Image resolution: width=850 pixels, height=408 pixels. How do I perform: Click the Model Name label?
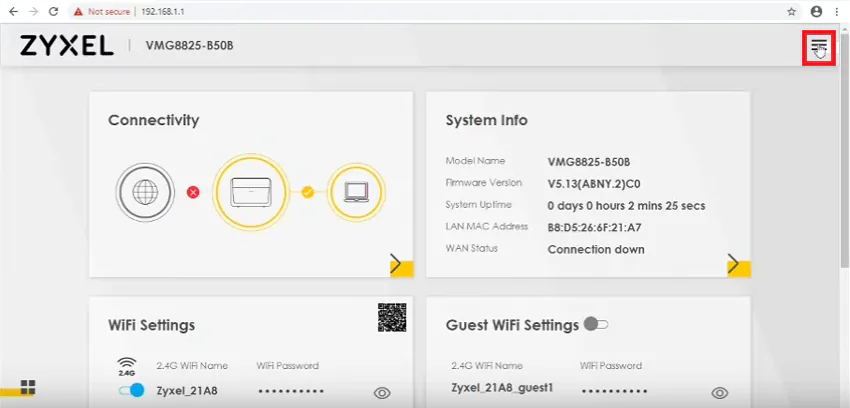click(x=475, y=161)
